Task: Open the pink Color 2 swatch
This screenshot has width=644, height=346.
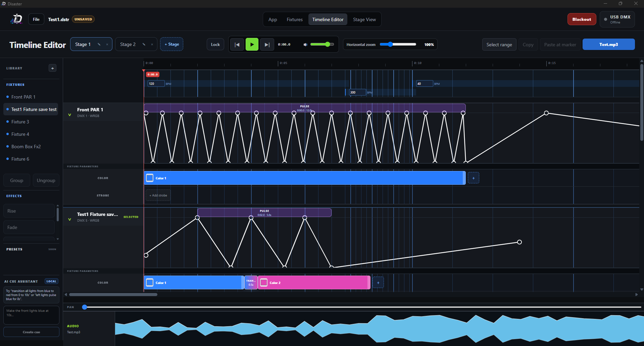Action: point(264,283)
